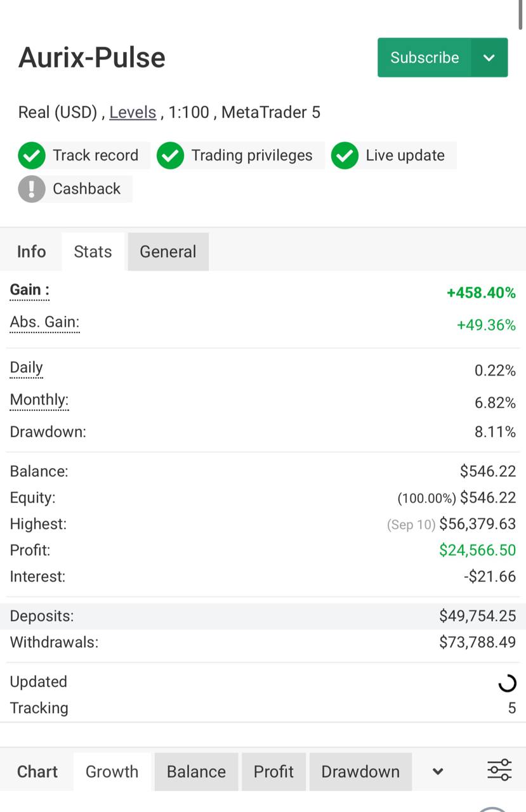Click the Cashback grey exclamation icon
The image size is (526, 812).
tap(32, 189)
